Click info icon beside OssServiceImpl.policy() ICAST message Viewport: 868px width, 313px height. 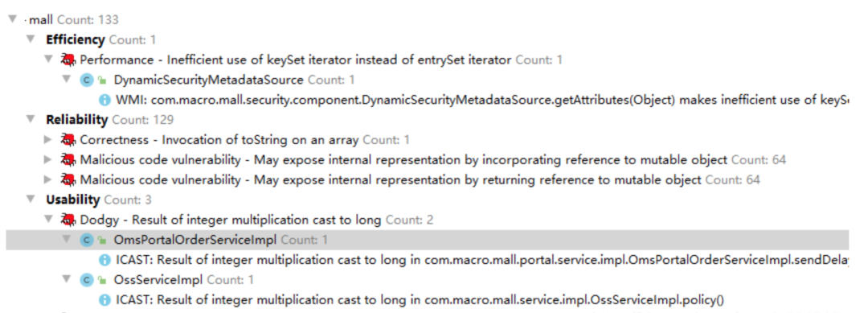click(x=104, y=300)
